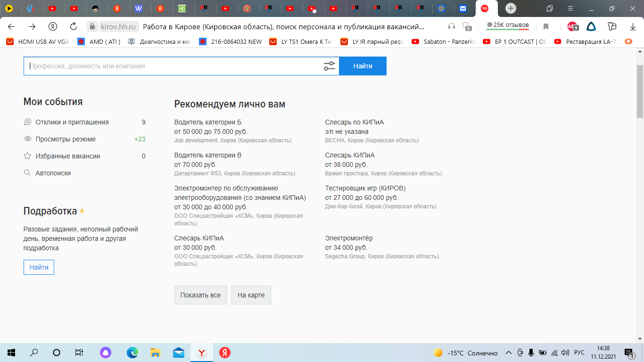Image resolution: width=644 pixels, height=362 pixels.
Task: Click the 'Показать все' button
Action: click(x=200, y=295)
